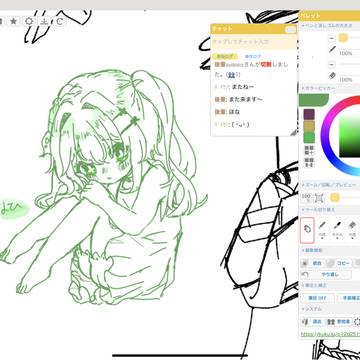Click the 100% value under the eraser icon
Screen dimensions: 360x360
tap(346, 80)
